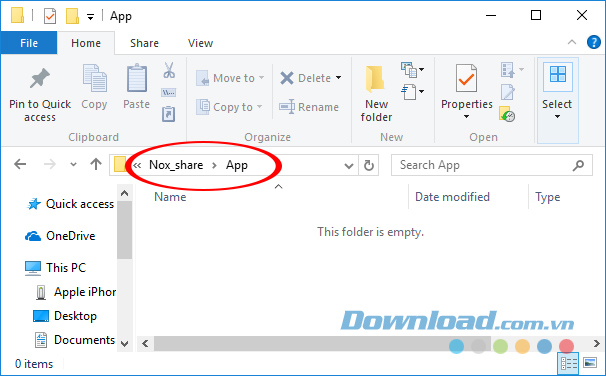Minimize the App window
The image size is (606, 376).
pos(491,15)
